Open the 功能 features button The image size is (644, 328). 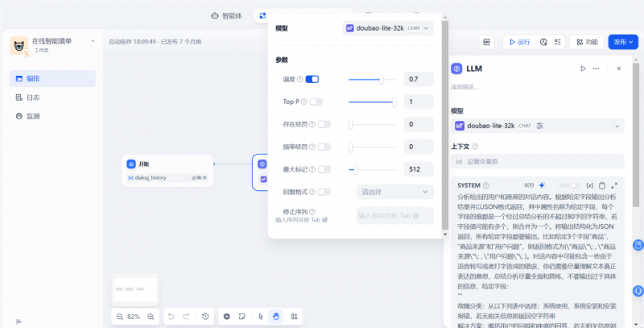point(587,42)
